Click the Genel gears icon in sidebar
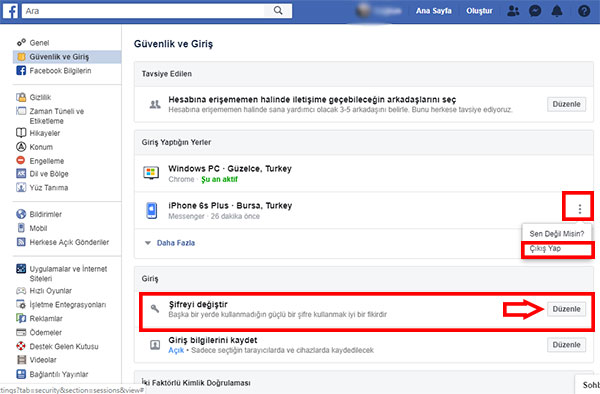This screenshot has height=394, width=600. click(x=21, y=42)
